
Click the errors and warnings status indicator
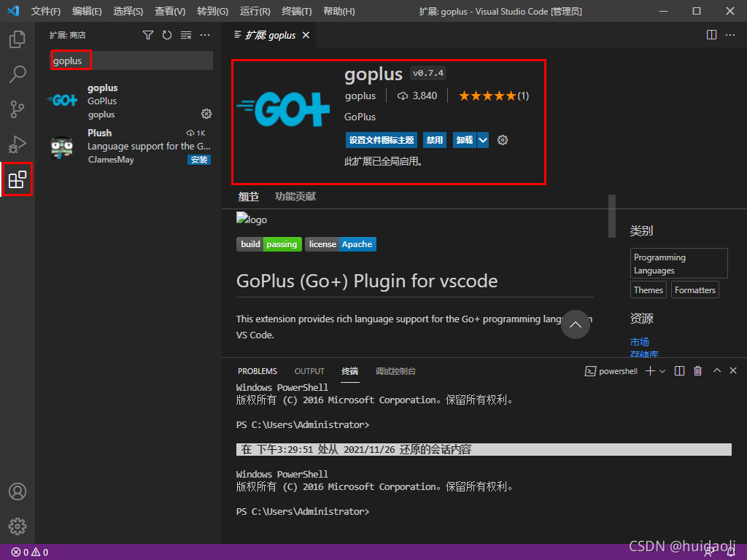click(x=30, y=553)
